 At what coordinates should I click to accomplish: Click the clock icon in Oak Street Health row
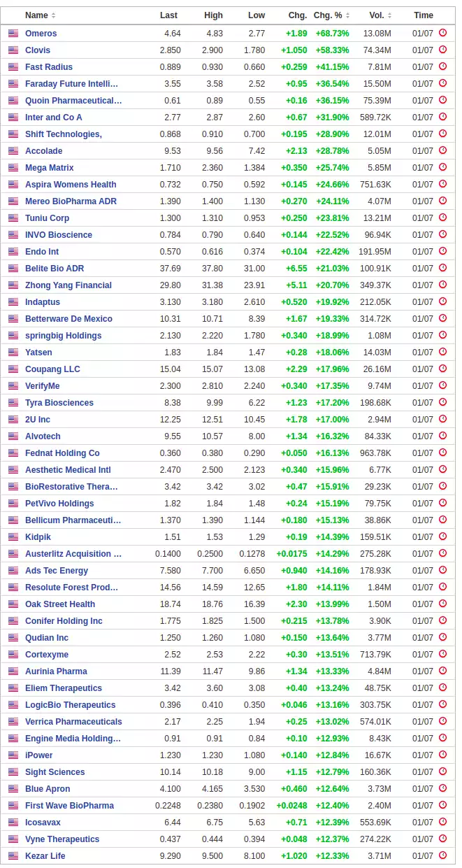pos(442,604)
